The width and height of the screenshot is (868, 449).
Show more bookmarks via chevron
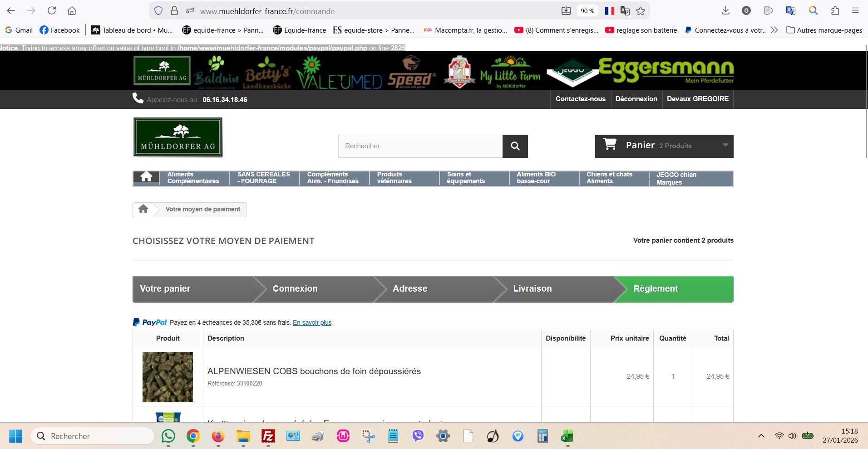click(x=774, y=30)
